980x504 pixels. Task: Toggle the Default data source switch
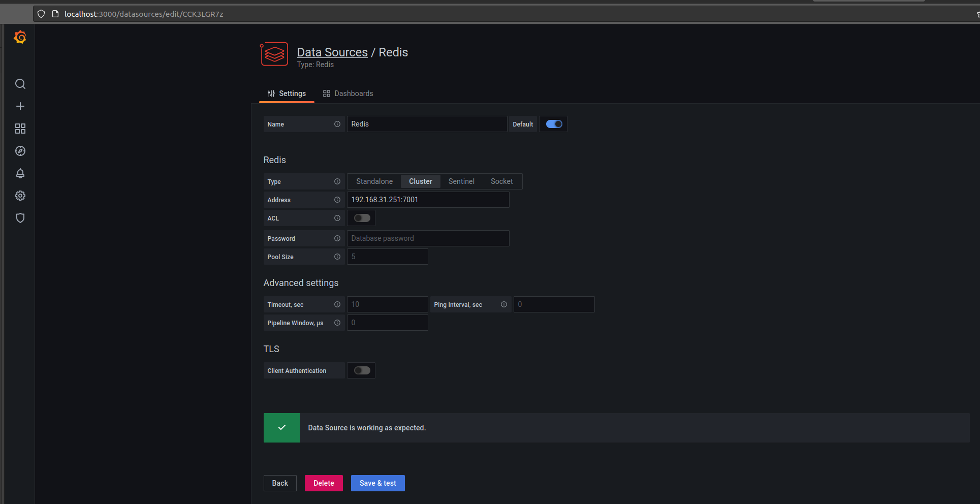pyautogui.click(x=554, y=124)
